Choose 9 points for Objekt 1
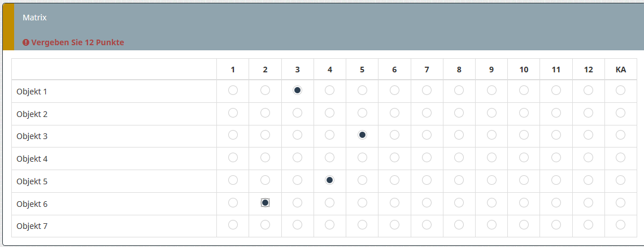Viewport: 644px width, 247px height. 491,90
